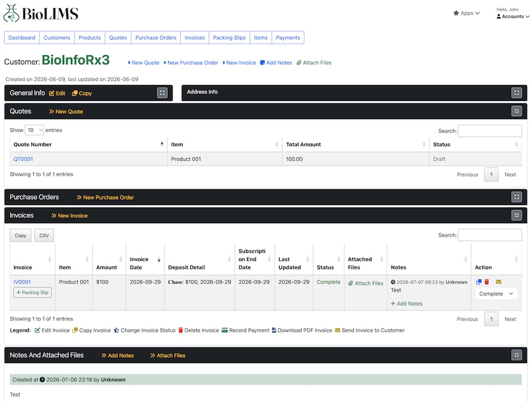Viewport: 532px width, 402px height.
Task: Go to the Customers tab
Action: pyautogui.click(x=57, y=38)
